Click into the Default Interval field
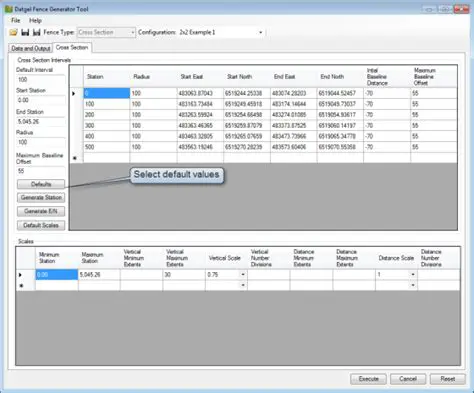The height and width of the screenshot is (393, 474). [x=41, y=80]
